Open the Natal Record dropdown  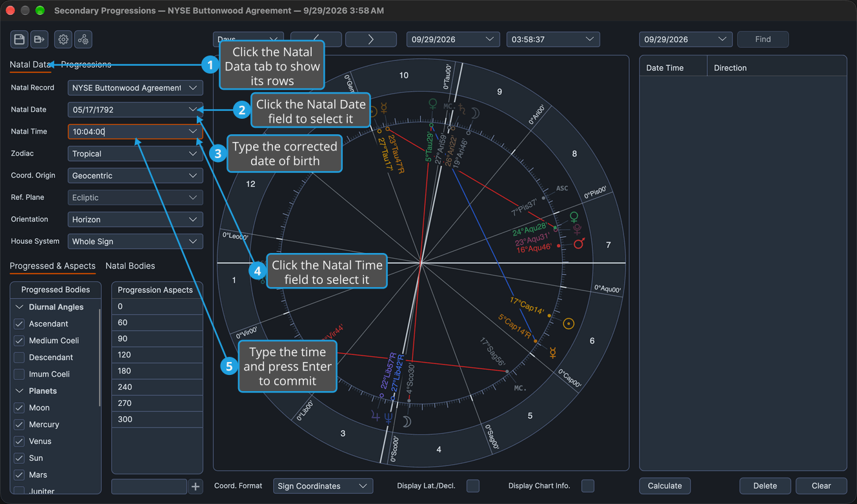(x=136, y=88)
